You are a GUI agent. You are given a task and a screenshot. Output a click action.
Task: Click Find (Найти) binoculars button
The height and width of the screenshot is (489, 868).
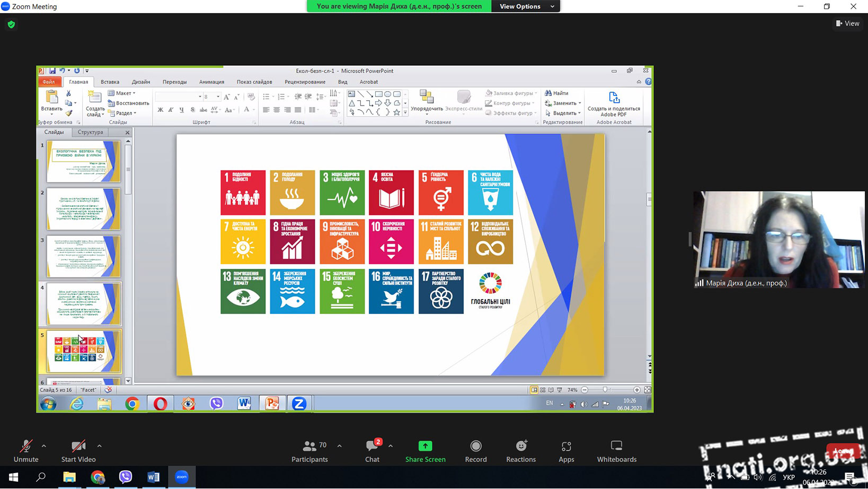point(557,93)
